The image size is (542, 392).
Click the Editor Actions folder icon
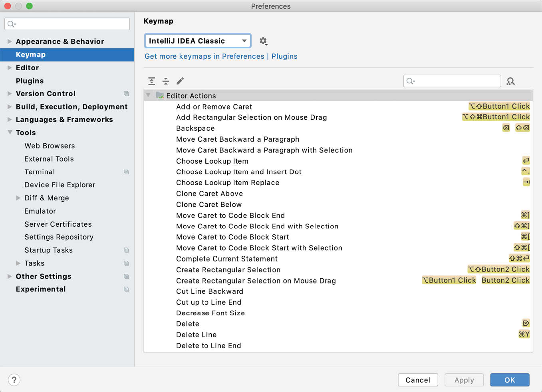coord(160,95)
